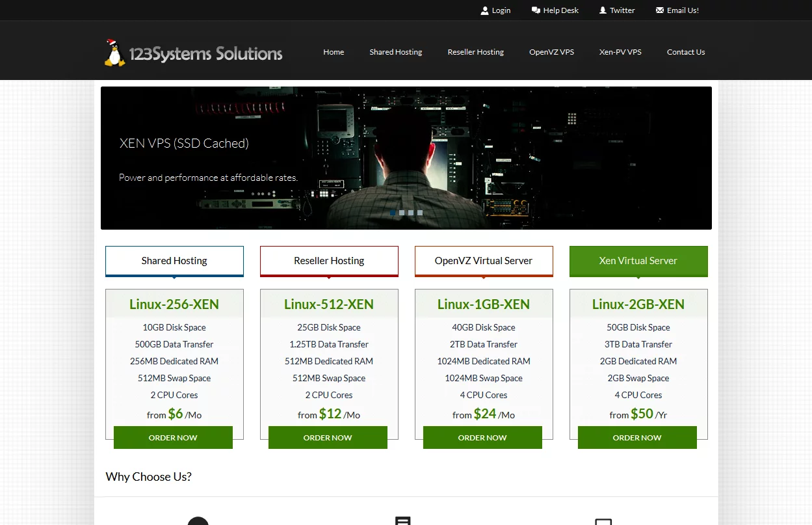Click the Linux-2GB-XEN plan title

click(x=638, y=304)
